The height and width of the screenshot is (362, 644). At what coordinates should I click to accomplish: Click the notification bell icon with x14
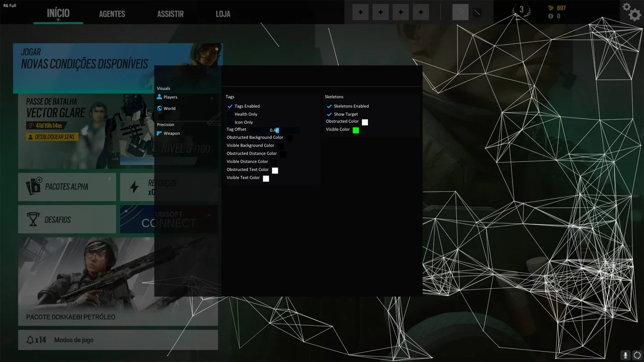[x=30, y=340]
